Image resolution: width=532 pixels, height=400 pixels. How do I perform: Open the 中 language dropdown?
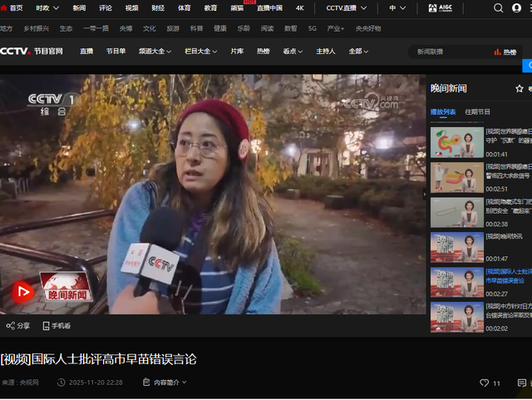(x=397, y=7)
